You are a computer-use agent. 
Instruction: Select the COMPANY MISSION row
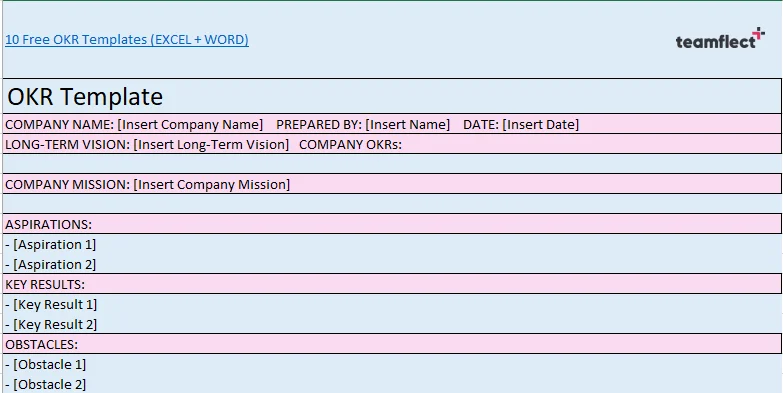(392, 184)
